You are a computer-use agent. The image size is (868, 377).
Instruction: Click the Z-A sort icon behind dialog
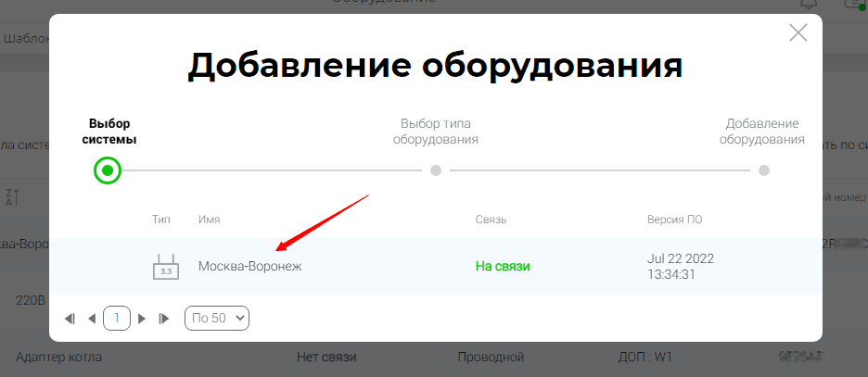12,197
